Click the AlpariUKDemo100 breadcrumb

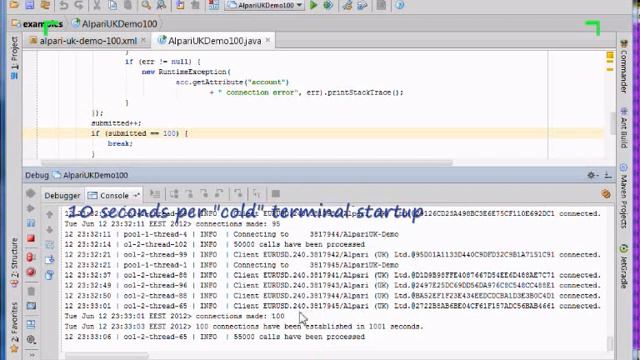(x=115, y=24)
